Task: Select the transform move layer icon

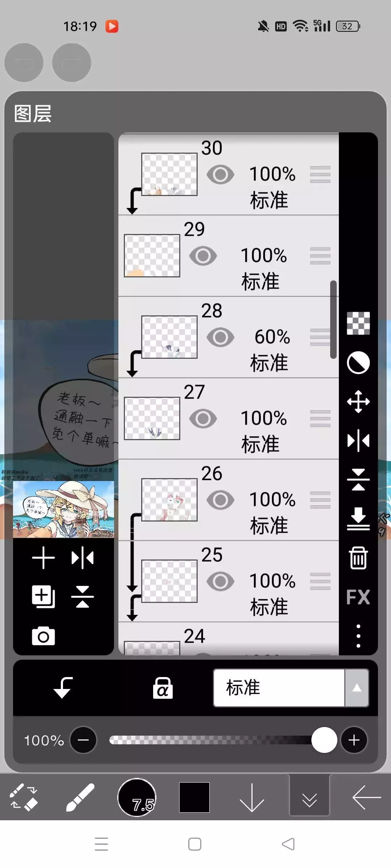Action: [358, 401]
